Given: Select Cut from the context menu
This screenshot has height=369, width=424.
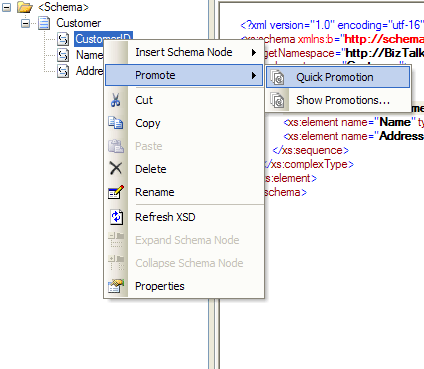Looking at the screenshot, I should 184,100.
